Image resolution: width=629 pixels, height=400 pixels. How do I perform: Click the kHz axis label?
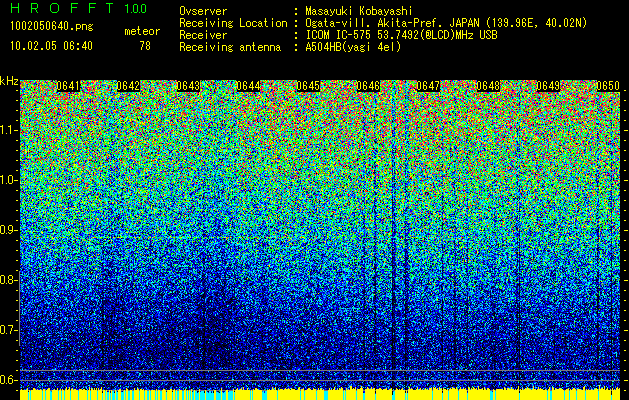(9, 81)
